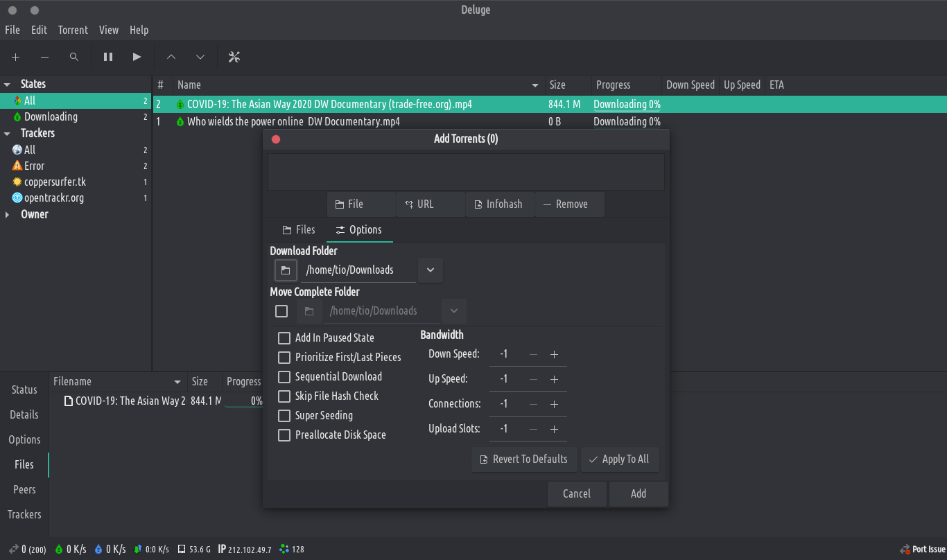Open Download Folder dropdown arrow
Viewport: 947px width, 560px height.
point(431,270)
